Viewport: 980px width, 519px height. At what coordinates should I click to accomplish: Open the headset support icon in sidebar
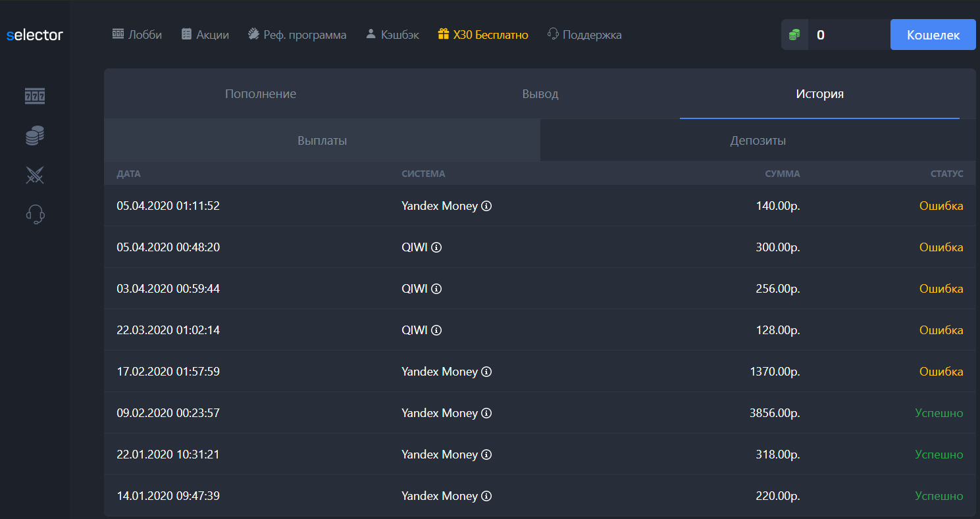[x=35, y=214]
